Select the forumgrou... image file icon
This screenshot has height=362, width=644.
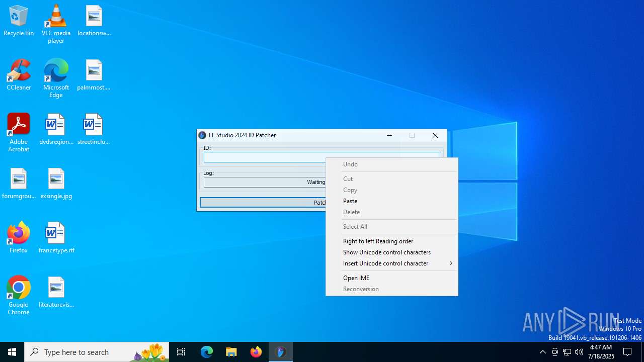pyautogui.click(x=19, y=184)
